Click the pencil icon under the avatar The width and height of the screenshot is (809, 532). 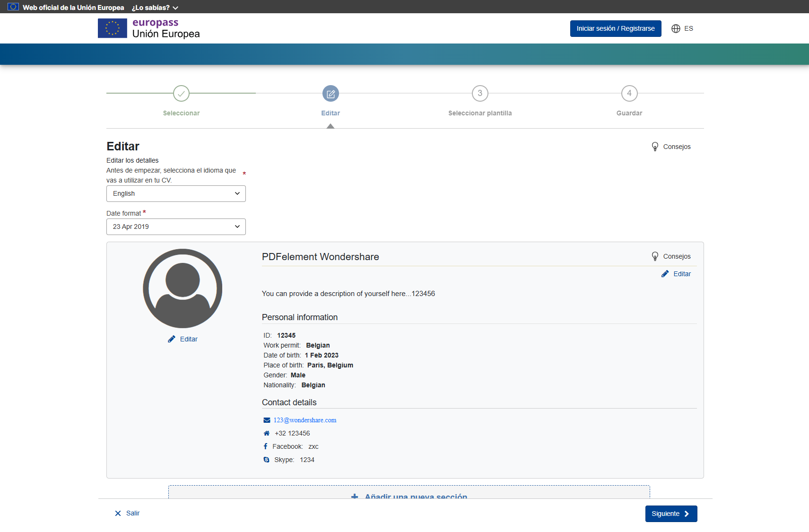172,339
